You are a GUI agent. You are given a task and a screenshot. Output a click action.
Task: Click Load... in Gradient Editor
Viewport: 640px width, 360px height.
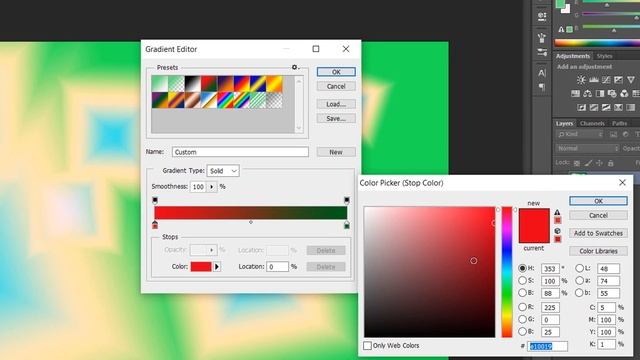point(336,104)
